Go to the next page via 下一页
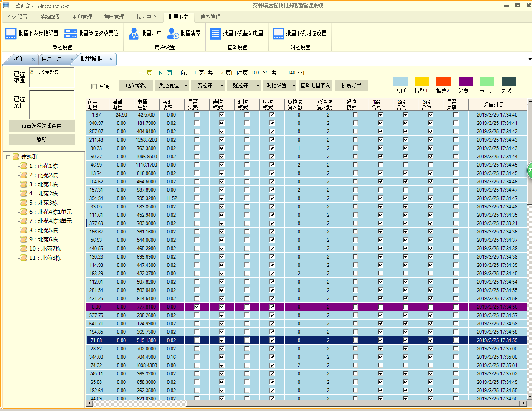 165,73
